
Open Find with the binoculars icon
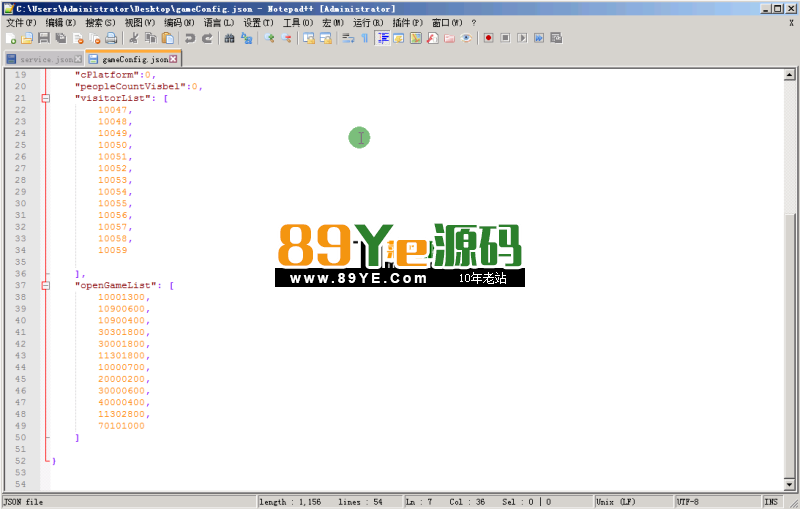[229, 38]
